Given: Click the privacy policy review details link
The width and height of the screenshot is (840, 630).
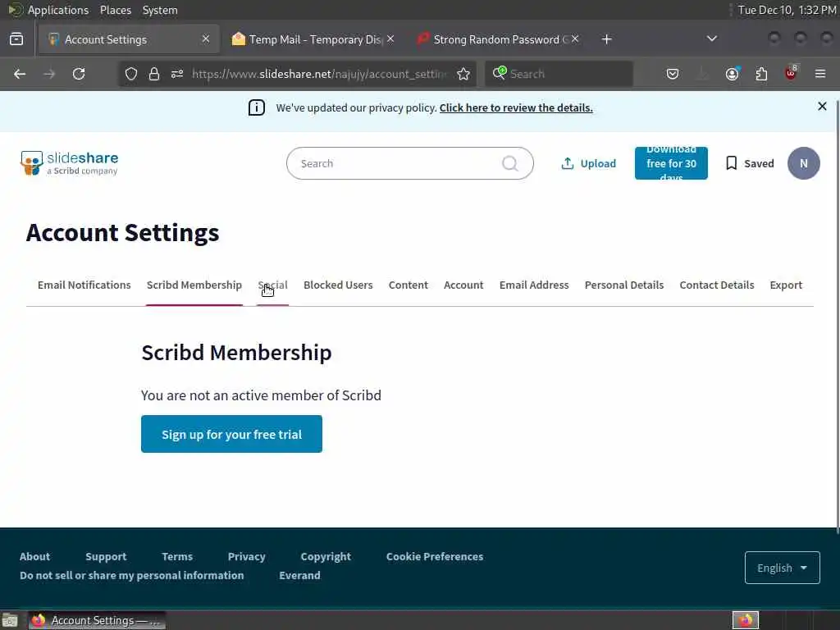Looking at the screenshot, I should pyautogui.click(x=516, y=107).
